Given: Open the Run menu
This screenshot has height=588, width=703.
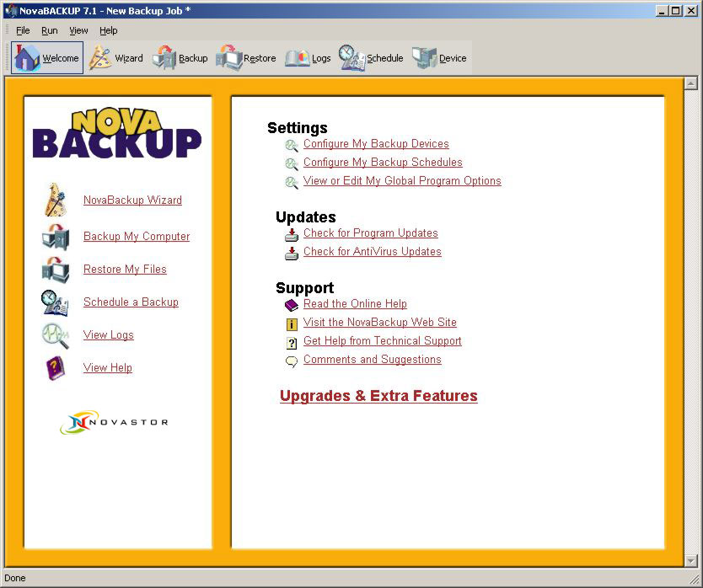Looking at the screenshot, I should point(50,30).
